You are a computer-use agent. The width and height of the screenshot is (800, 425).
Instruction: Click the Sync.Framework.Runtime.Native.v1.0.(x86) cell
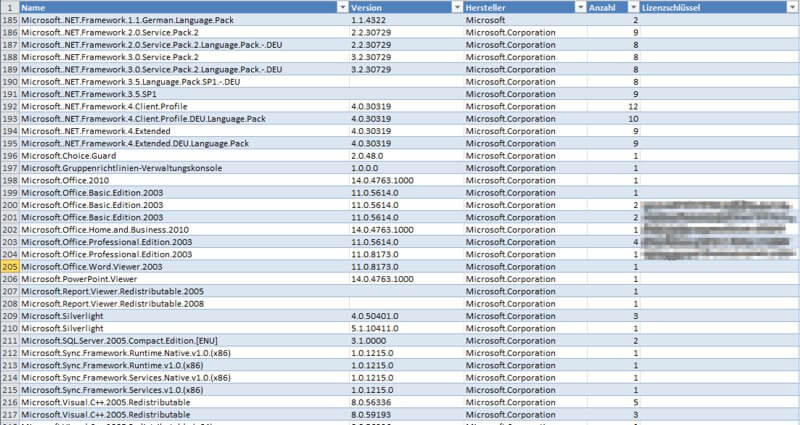184,353
